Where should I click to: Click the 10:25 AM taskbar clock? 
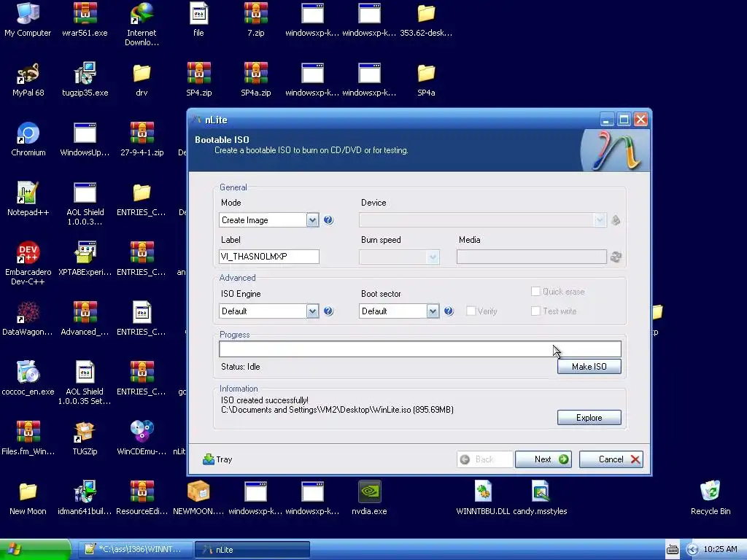(720, 550)
